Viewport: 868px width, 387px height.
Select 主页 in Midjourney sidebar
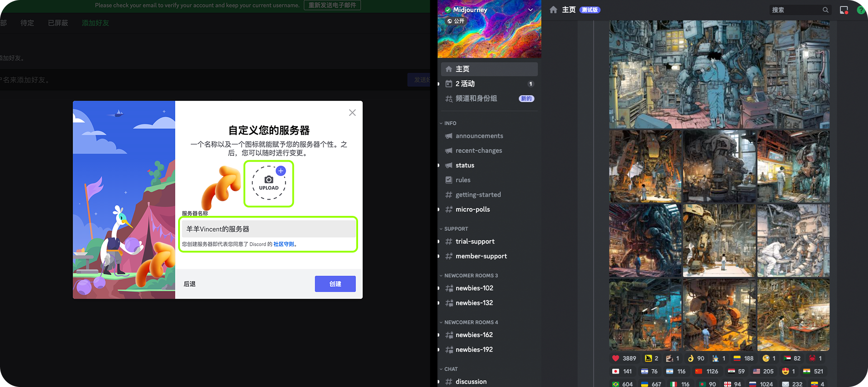click(x=489, y=69)
